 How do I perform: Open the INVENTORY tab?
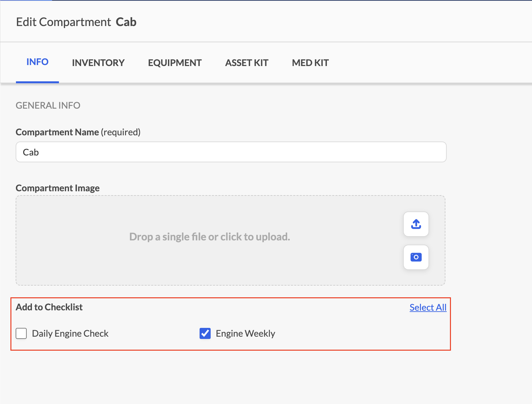click(x=98, y=63)
